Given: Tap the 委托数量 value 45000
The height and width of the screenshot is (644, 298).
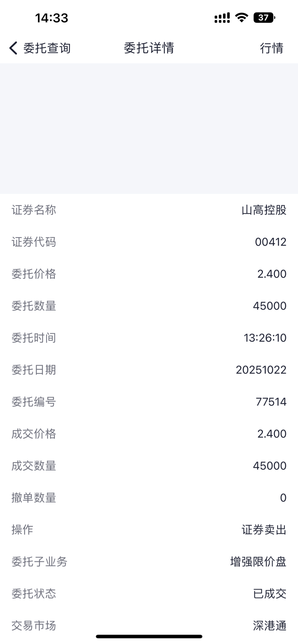Looking at the screenshot, I should 270,306.
